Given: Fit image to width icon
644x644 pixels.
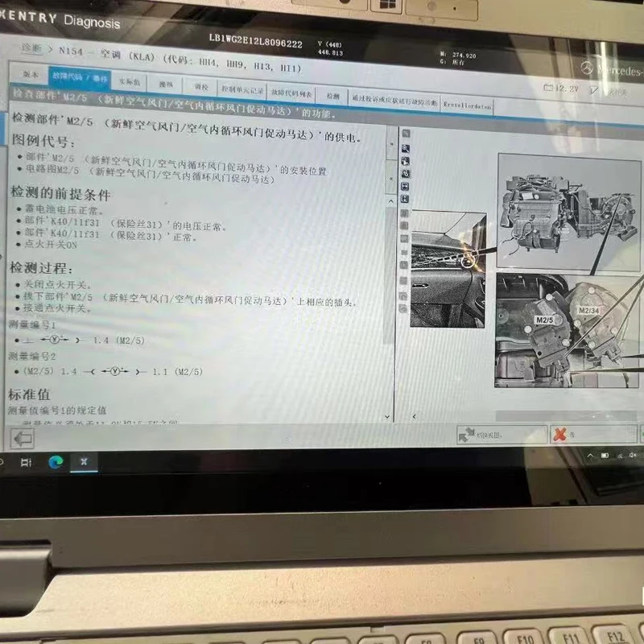Looking at the screenshot, I should 405,187.
